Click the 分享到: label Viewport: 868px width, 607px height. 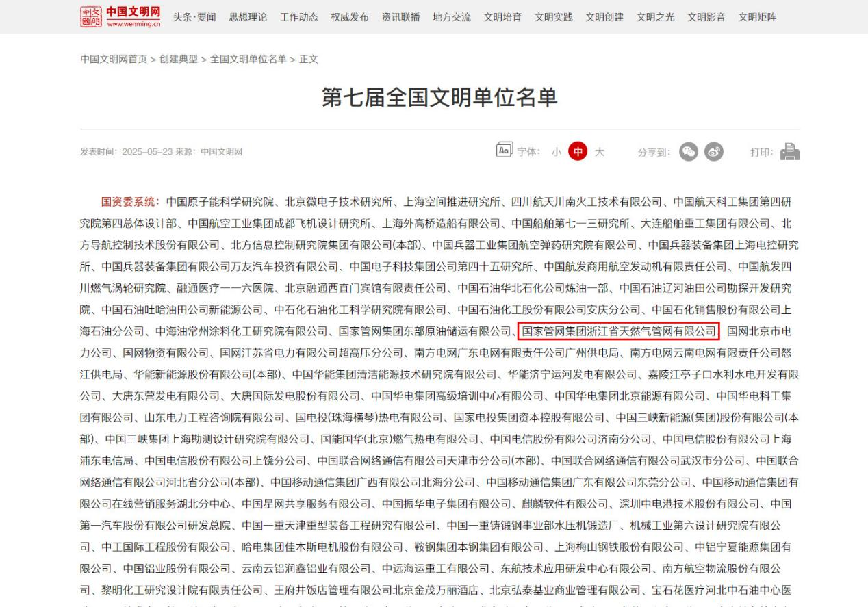(654, 152)
